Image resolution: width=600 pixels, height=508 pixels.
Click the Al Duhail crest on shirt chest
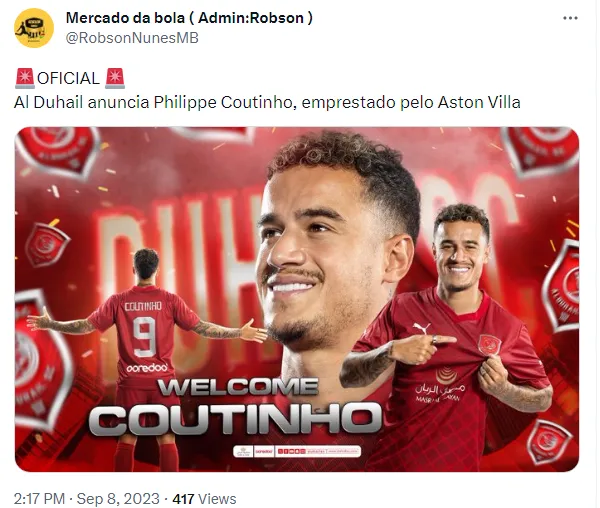(x=489, y=344)
